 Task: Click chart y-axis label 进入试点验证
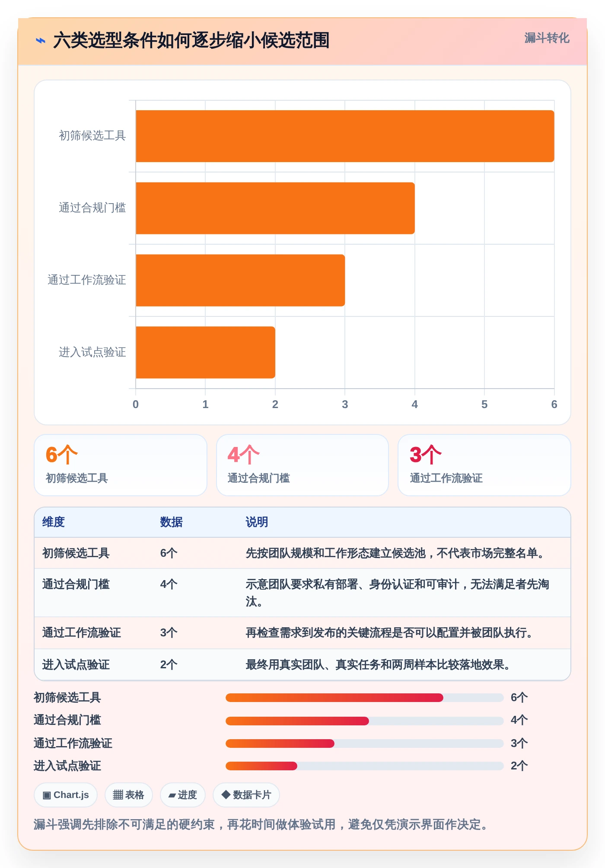[x=92, y=352]
